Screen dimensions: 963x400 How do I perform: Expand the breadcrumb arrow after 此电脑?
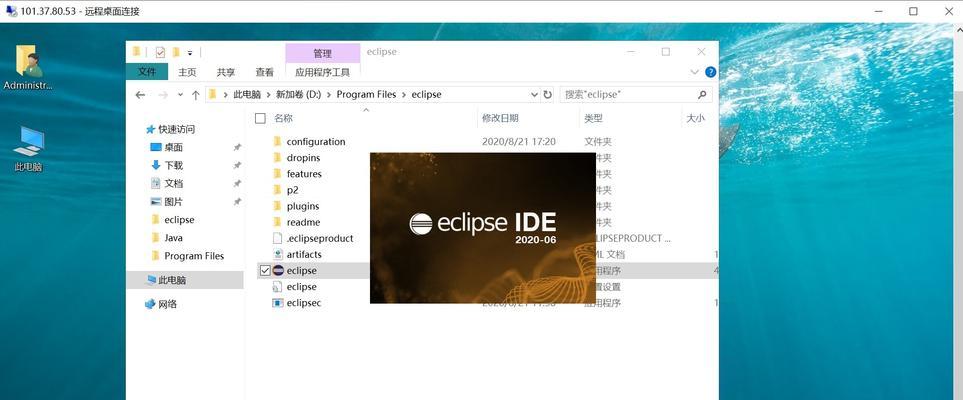268,95
